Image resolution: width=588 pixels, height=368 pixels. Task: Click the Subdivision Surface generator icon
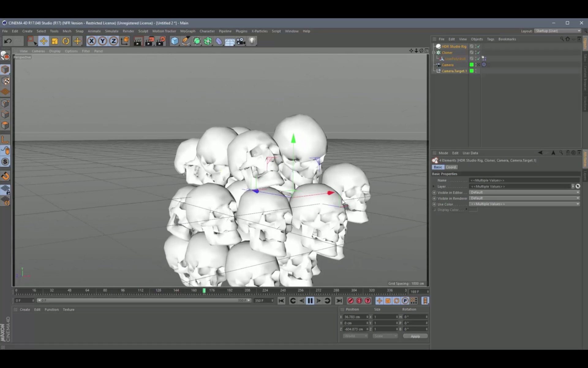[x=197, y=41]
